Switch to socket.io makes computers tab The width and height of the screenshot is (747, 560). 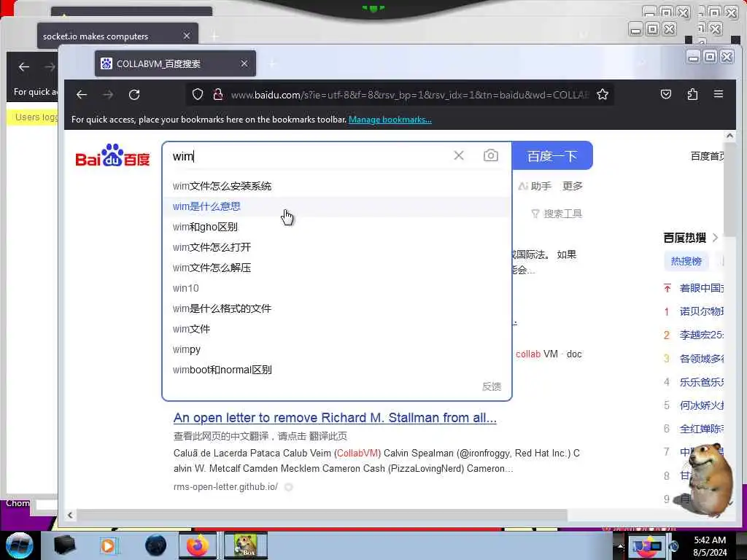[x=117, y=36]
